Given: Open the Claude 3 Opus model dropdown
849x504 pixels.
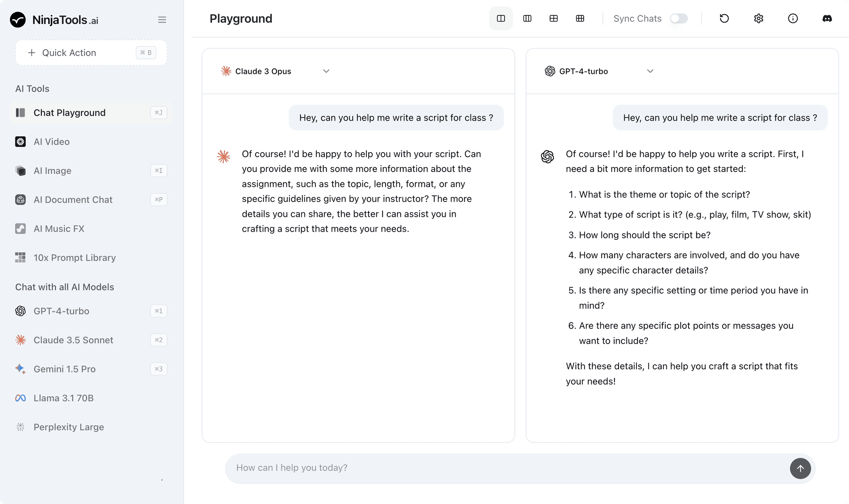Looking at the screenshot, I should click(326, 71).
